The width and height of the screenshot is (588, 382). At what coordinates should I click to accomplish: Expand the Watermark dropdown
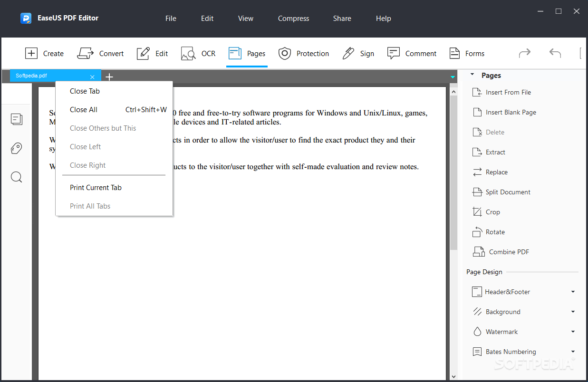click(x=573, y=332)
